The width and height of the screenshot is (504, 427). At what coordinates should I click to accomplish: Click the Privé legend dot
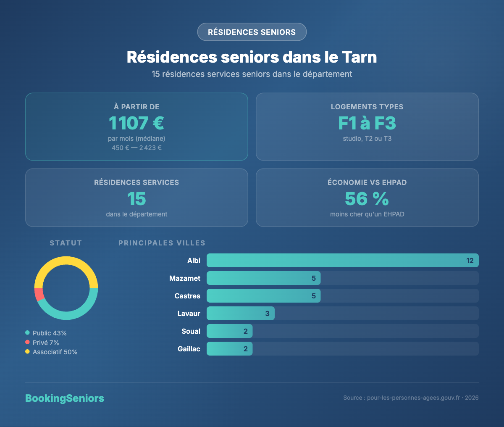tap(27, 343)
